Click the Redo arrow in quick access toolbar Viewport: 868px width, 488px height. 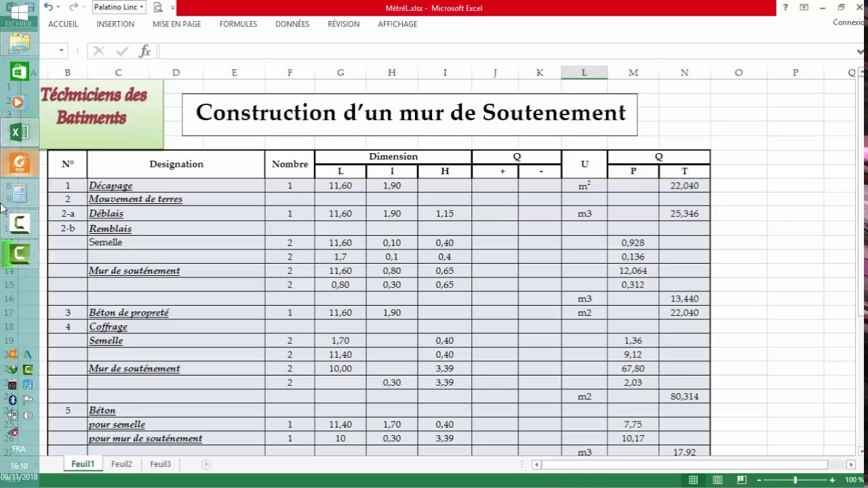click(73, 7)
